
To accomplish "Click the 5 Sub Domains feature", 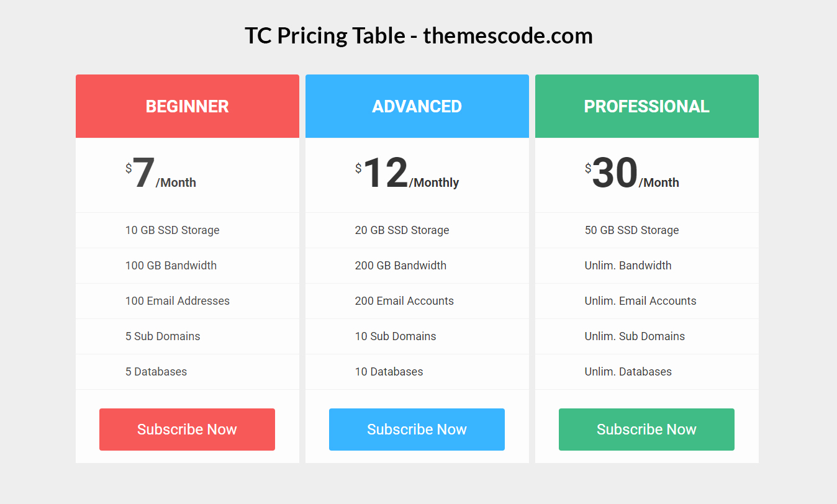I will tap(163, 336).
